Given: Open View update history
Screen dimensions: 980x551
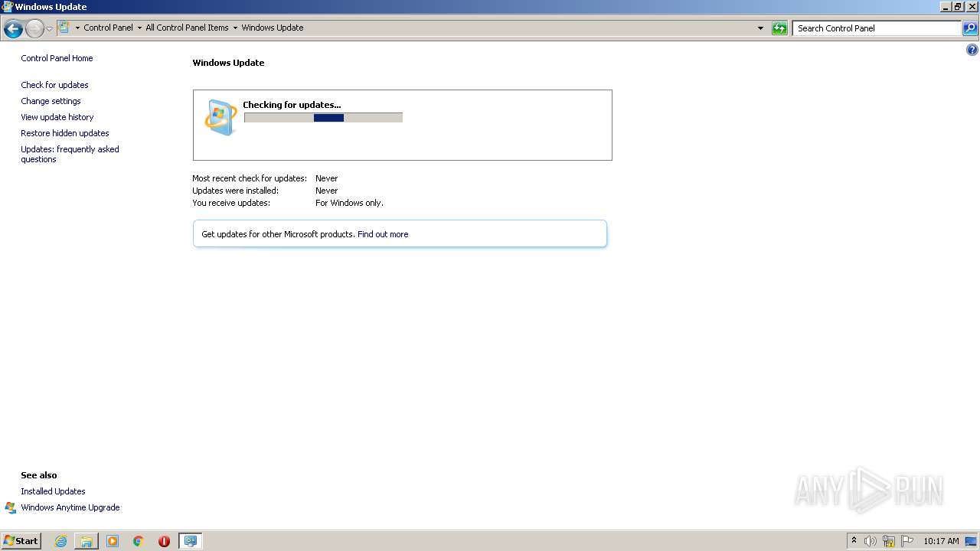Looking at the screenshot, I should click(57, 117).
